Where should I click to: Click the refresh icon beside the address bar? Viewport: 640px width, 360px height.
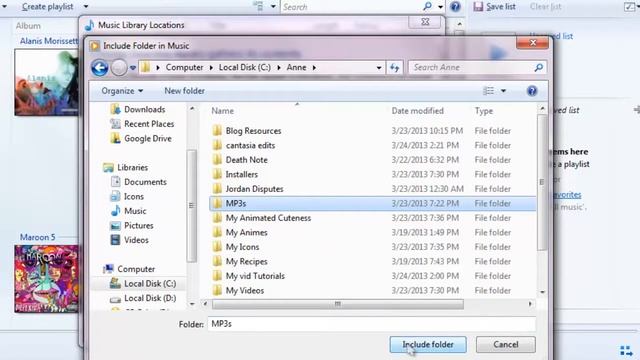tap(394, 68)
